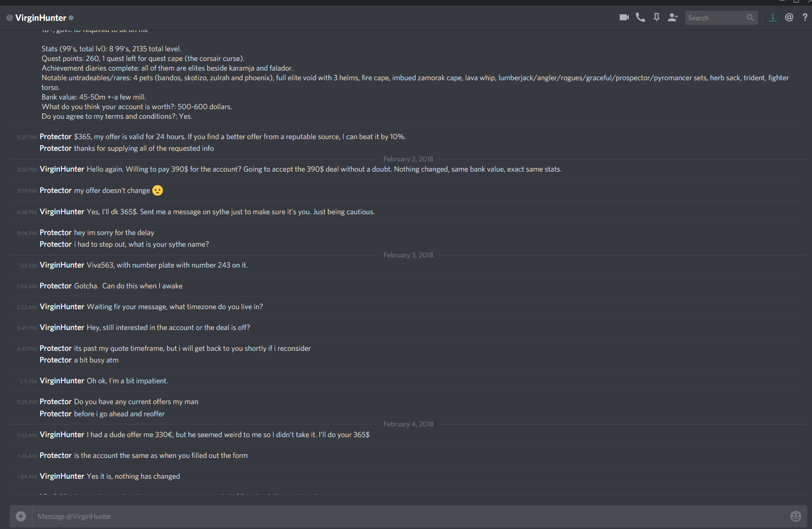Click the plus upload file button
Image resolution: width=812 pixels, height=529 pixels.
tap(21, 516)
